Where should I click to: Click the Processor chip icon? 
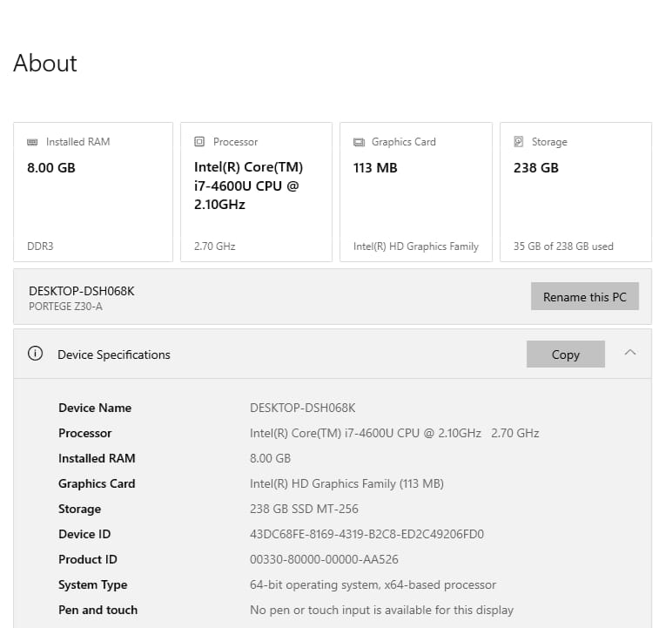point(199,142)
